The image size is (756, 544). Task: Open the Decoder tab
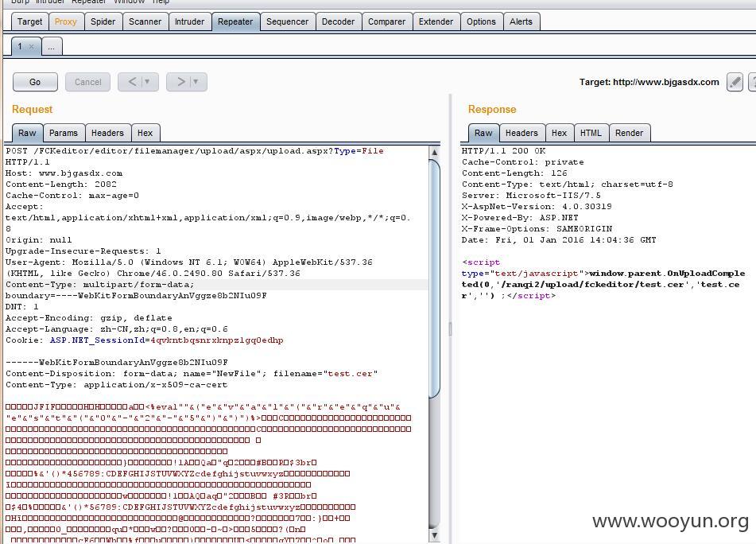(x=338, y=21)
